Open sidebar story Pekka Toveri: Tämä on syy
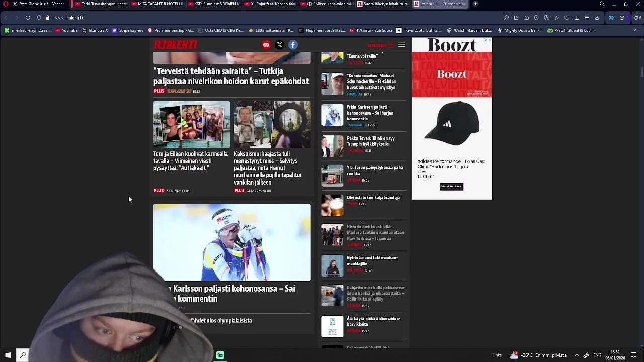 click(371, 141)
